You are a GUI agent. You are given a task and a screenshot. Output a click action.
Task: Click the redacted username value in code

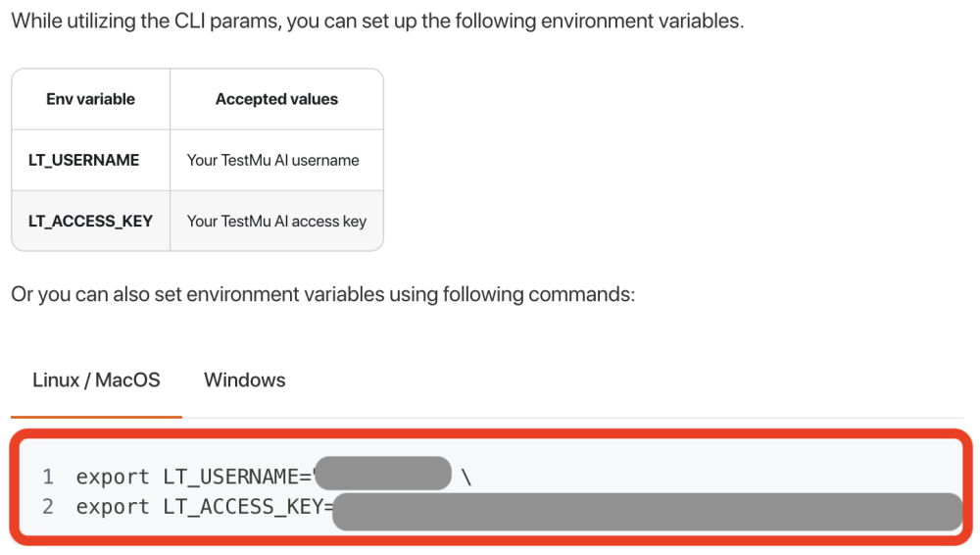coord(382,475)
